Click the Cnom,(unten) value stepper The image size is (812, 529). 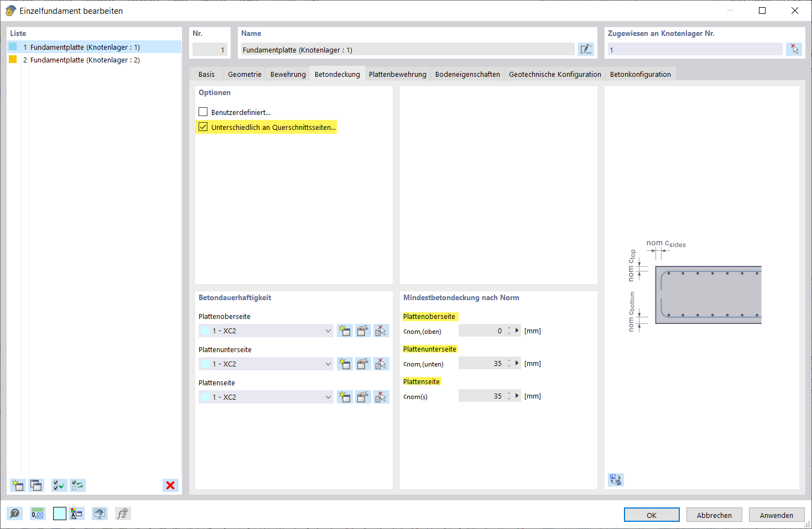click(x=509, y=363)
